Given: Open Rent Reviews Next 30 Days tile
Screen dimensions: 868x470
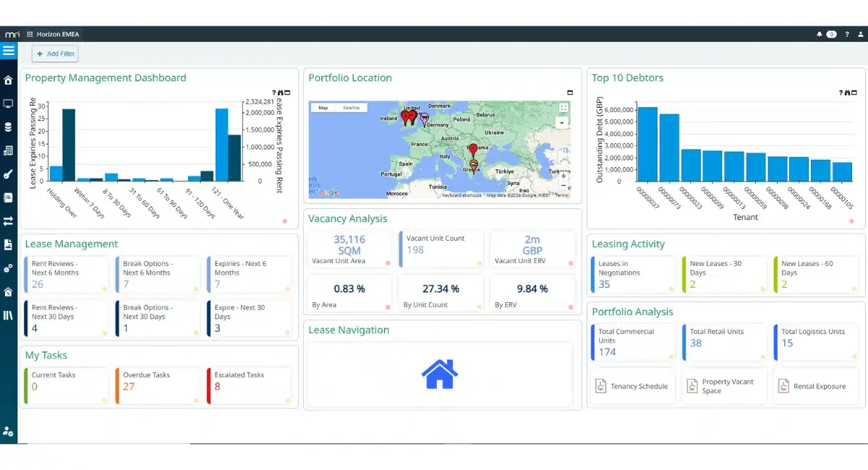Looking at the screenshot, I should pos(67,318).
